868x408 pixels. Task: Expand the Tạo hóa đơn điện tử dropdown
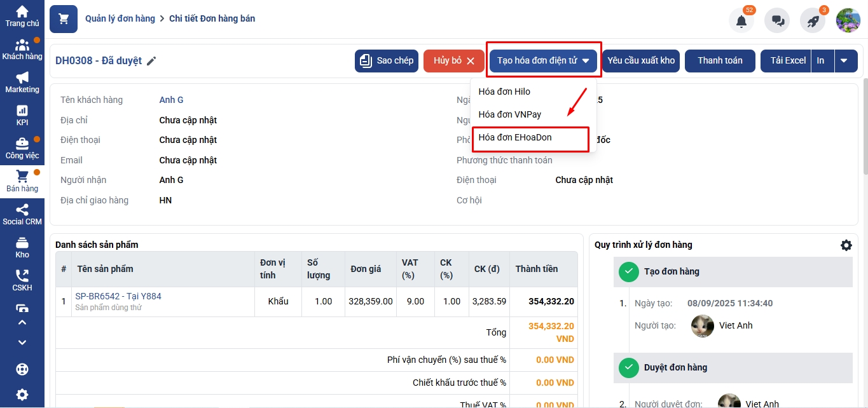point(543,61)
